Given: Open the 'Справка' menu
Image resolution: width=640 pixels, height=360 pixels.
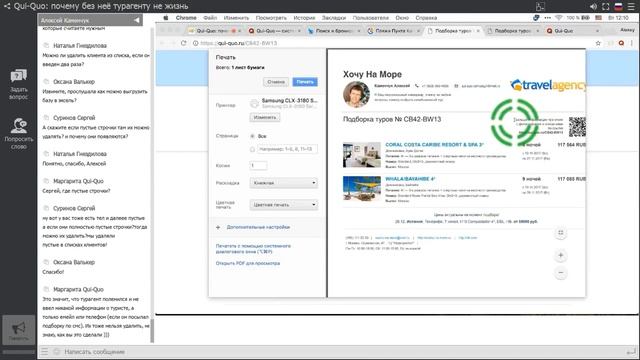Looking at the screenshot, I should point(426,18).
